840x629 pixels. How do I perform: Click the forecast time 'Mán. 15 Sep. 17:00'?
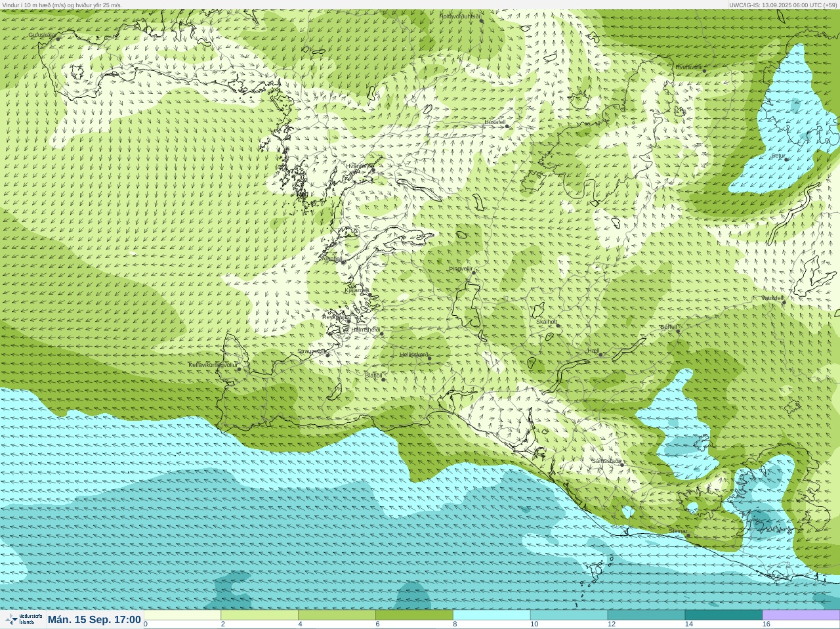94,620
